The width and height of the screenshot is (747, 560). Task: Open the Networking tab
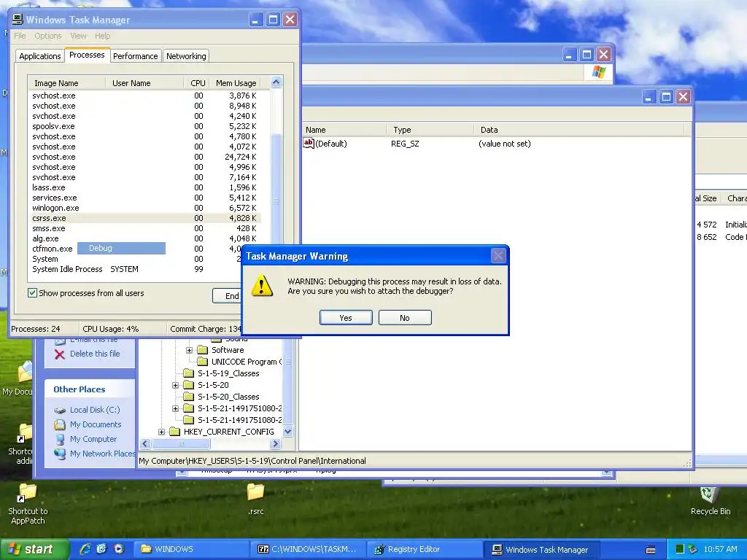point(186,56)
